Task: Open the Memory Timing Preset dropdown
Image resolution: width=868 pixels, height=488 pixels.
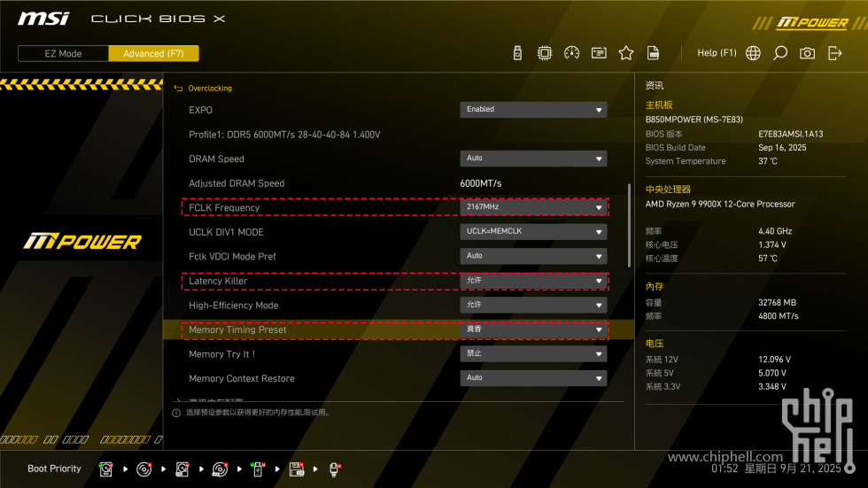Action: tap(533, 329)
